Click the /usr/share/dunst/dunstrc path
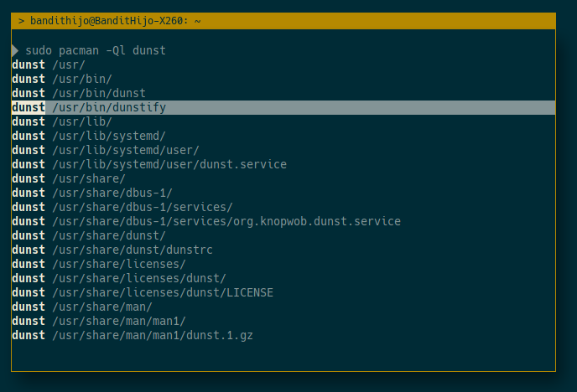577x392 pixels. point(132,250)
